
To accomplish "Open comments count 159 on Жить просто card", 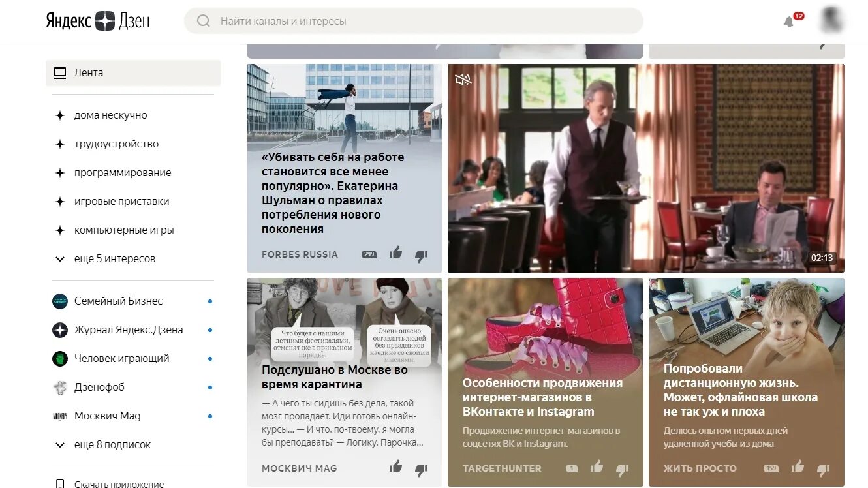I will tap(771, 468).
